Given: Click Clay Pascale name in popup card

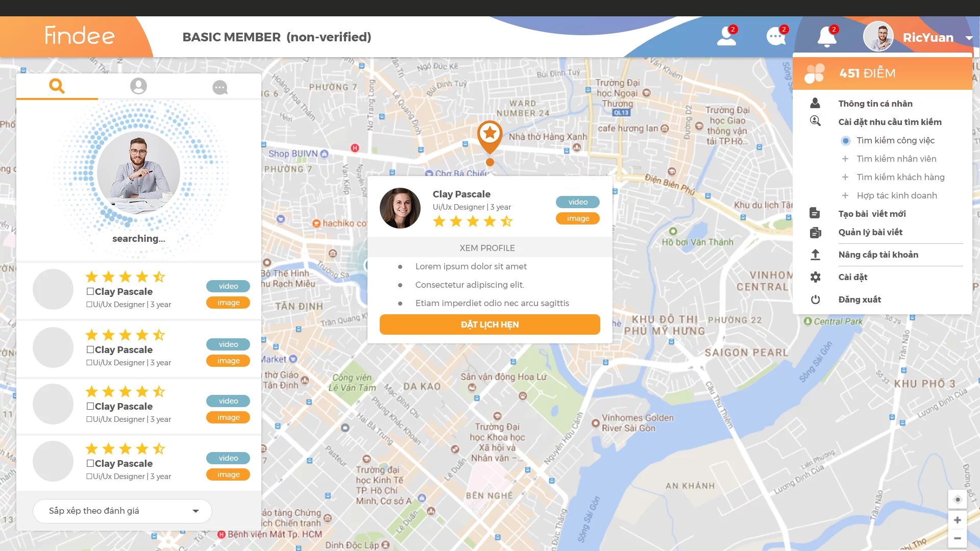Looking at the screenshot, I should (x=461, y=194).
